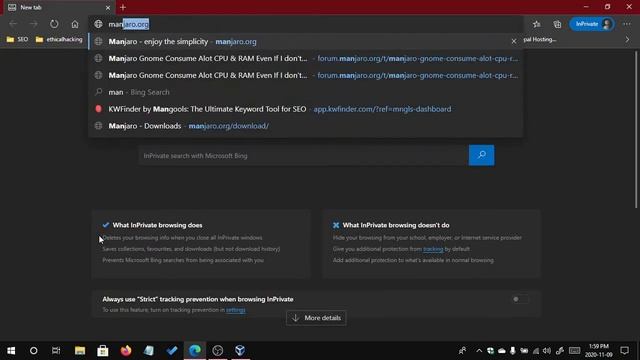640x360 pixels.
Task: Open Cortana search circle in taskbar
Action: pos(33,351)
